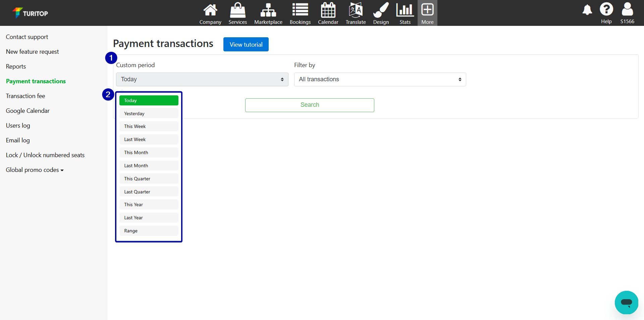644x320 pixels.
Task: Click the notifications bell icon
Action: click(587, 10)
